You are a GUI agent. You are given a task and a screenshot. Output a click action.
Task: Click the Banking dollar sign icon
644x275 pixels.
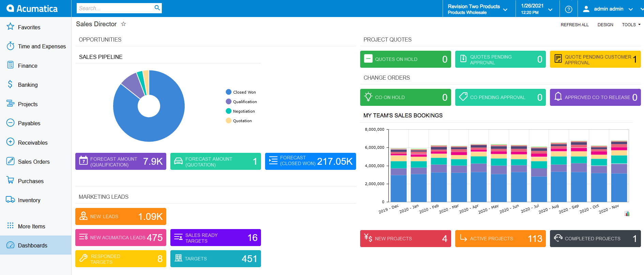(10, 84)
